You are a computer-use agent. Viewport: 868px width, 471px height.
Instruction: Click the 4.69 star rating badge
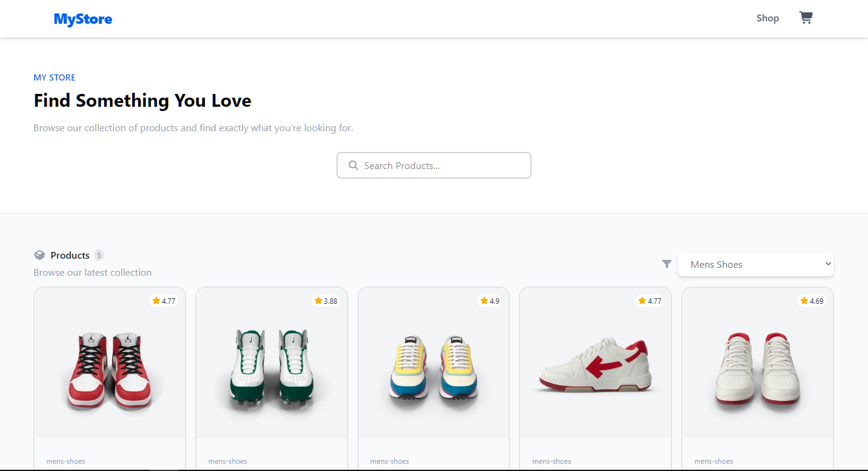pyautogui.click(x=812, y=301)
